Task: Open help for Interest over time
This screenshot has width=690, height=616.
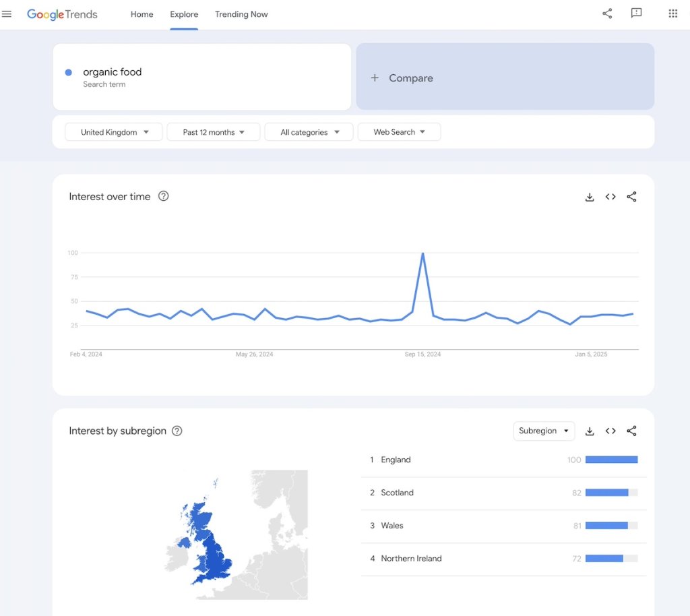Action: pyautogui.click(x=163, y=196)
